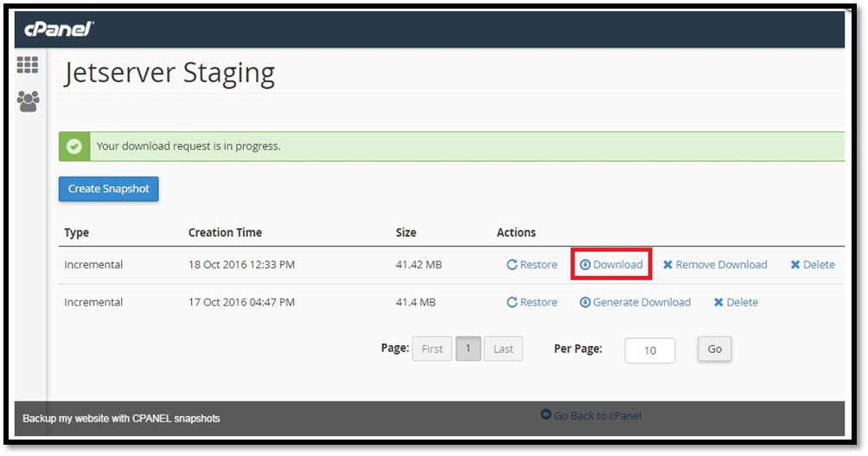Image resolution: width=868 pixels, height=456 pixels.
Task: Click the Page: label
Action: pyautogui.click(x=395, y=349)
